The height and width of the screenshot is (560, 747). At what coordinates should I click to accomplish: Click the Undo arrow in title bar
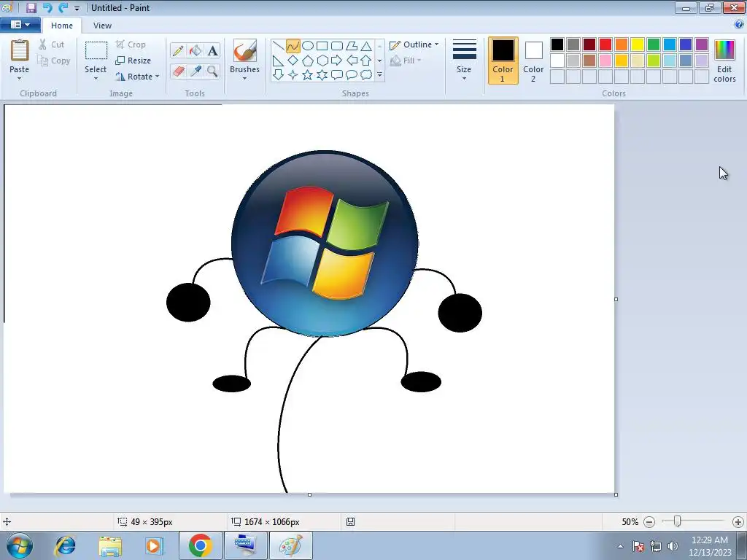coord(47,7)
